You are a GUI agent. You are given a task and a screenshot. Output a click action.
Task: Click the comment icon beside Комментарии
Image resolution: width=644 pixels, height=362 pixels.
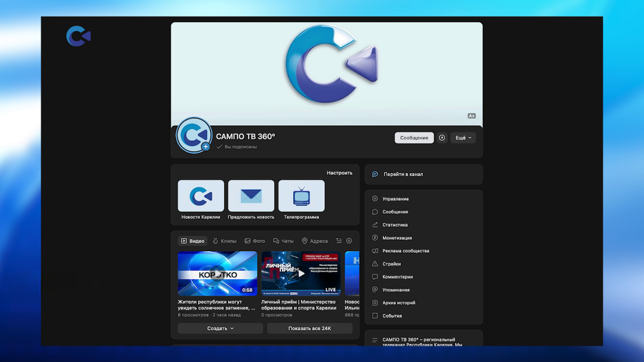(375, 277)
